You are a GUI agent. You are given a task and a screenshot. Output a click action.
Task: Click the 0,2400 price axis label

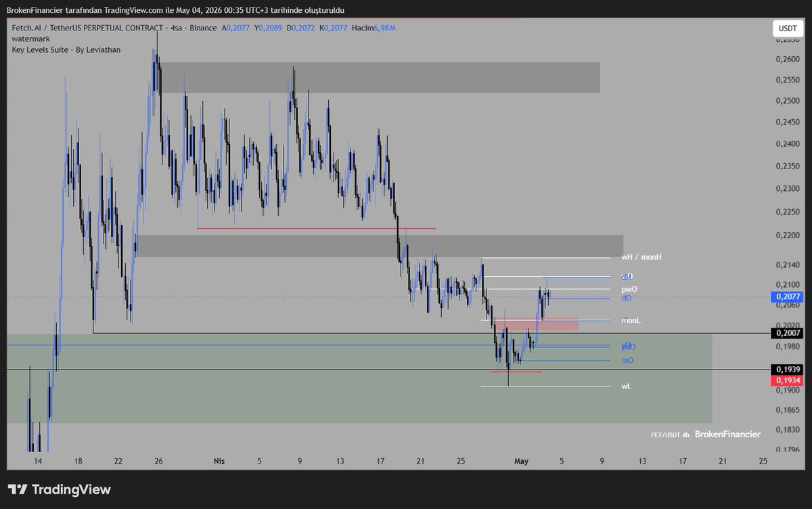click(x=787, y=143)
